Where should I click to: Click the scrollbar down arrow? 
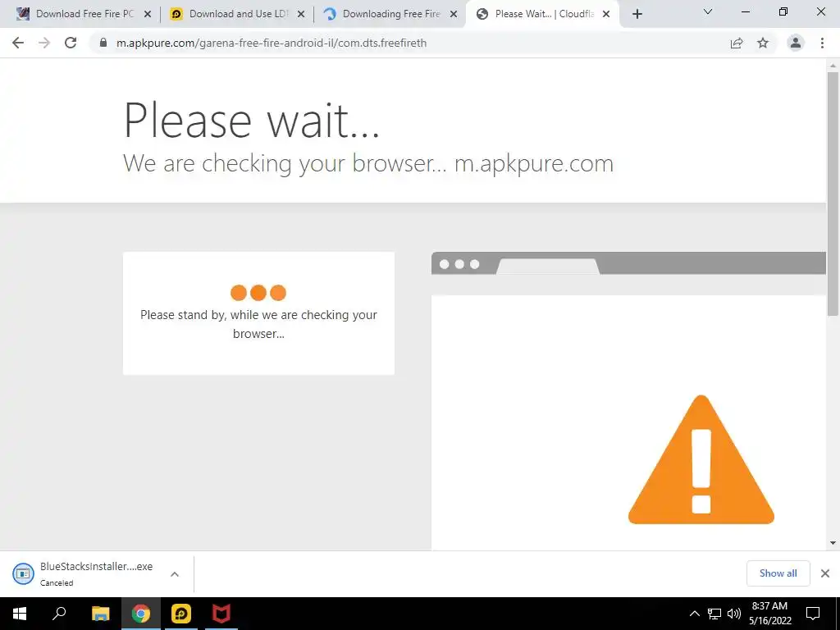tap(833, 543)
